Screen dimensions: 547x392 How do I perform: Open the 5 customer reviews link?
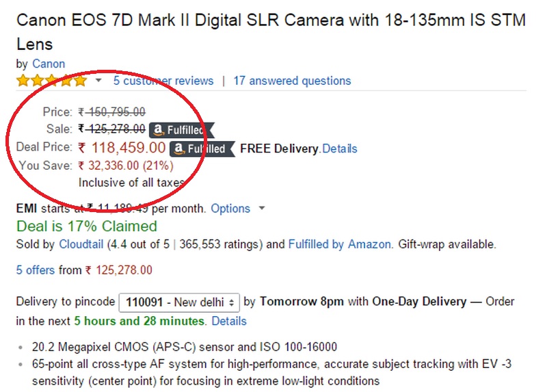(x=163, y=81)
